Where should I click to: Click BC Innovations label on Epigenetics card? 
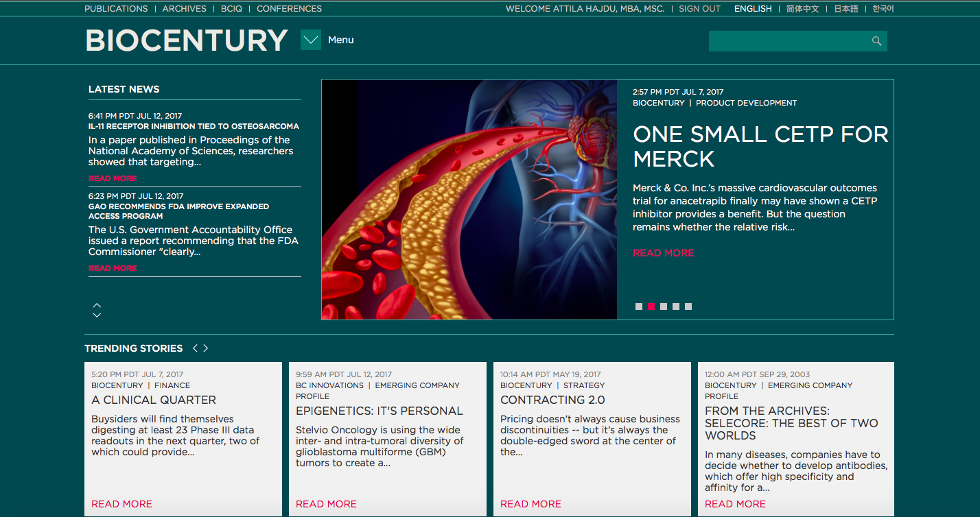tap(329, 385)
